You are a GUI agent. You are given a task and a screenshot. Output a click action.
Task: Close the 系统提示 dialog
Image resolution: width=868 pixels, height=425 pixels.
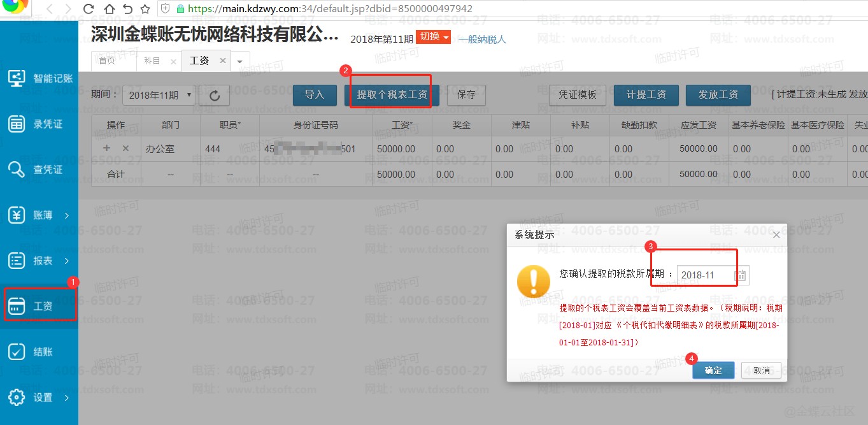click(776, 234)
